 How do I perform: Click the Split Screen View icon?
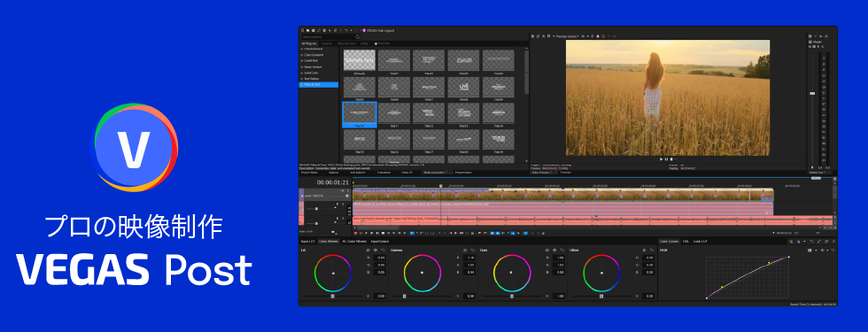coord(548,36)
